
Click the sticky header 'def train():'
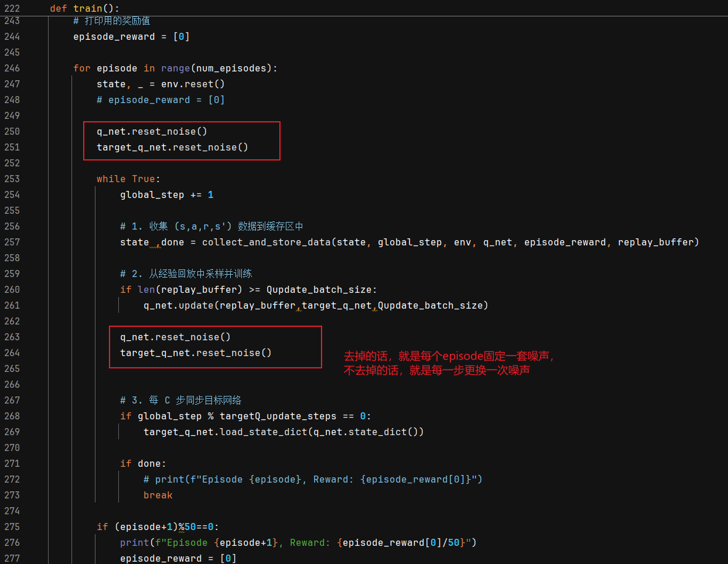point(84,8)
